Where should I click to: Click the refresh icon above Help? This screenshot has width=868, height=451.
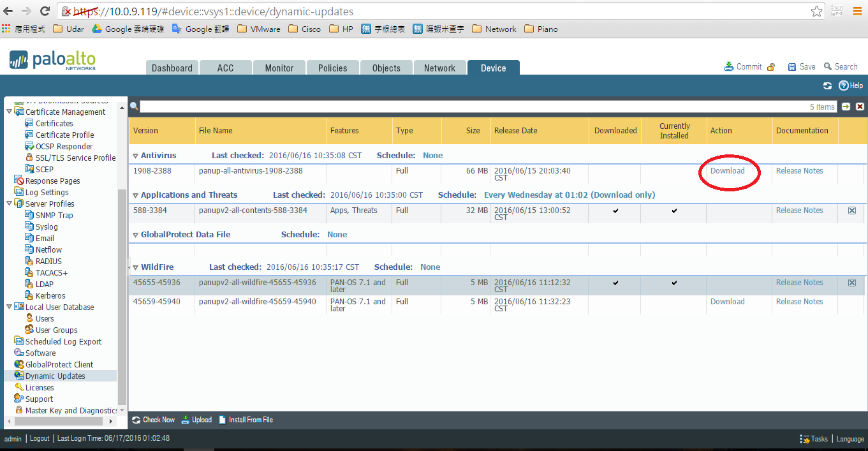coord(827,85)
